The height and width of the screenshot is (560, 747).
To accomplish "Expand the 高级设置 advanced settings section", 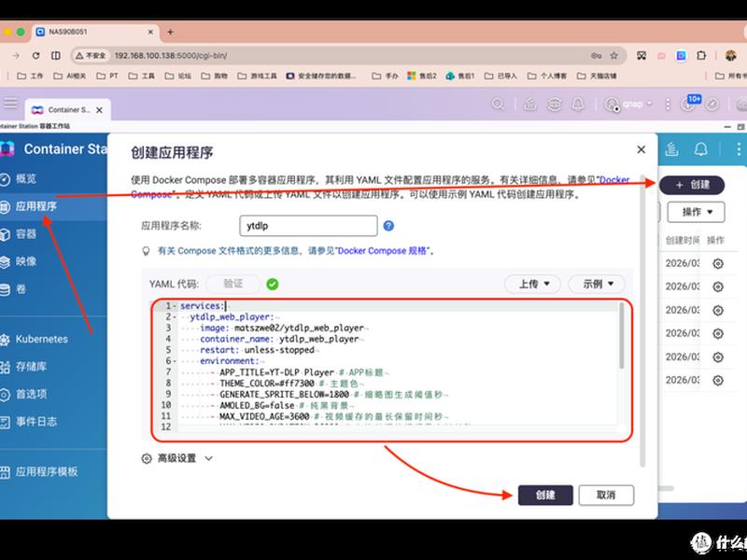I will (x=177, y=458).
